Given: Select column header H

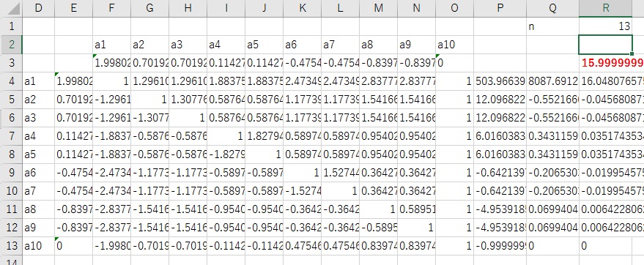Looking at the screenshot, I should tap(188, 8).
